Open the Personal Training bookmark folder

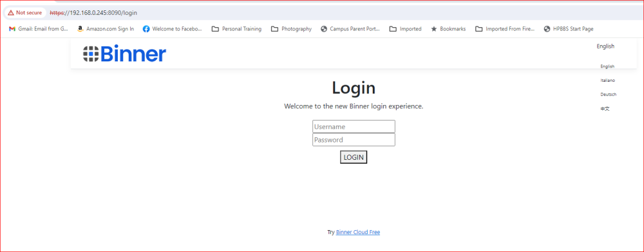point(236,29)
